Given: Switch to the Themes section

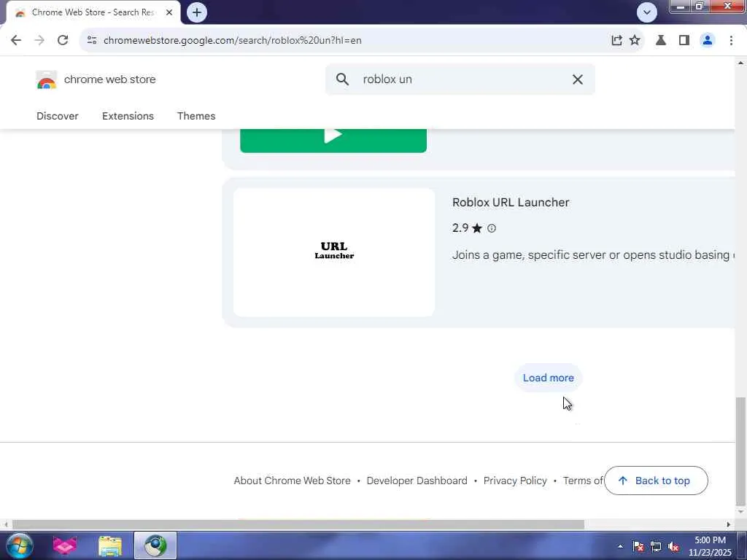Looking at the screenshot, I should point(196,116).
